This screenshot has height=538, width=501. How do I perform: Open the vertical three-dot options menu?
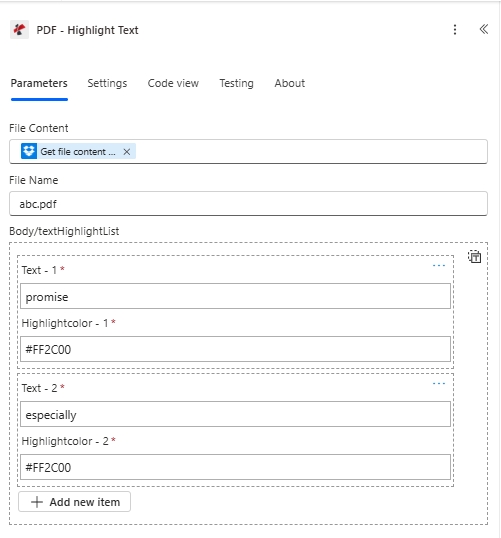(x=455, y=30)
